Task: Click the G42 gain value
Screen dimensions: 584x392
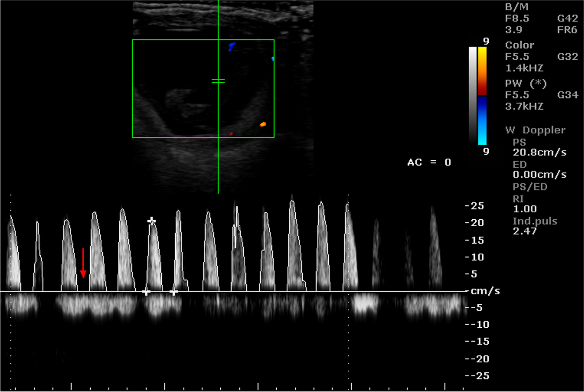Action: click(568, 19)
